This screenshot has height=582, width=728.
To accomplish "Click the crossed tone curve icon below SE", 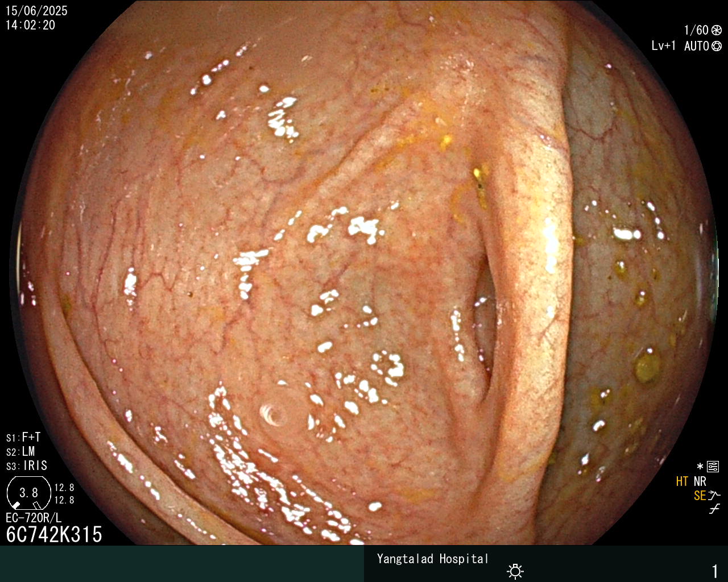I will coord(714,509).
